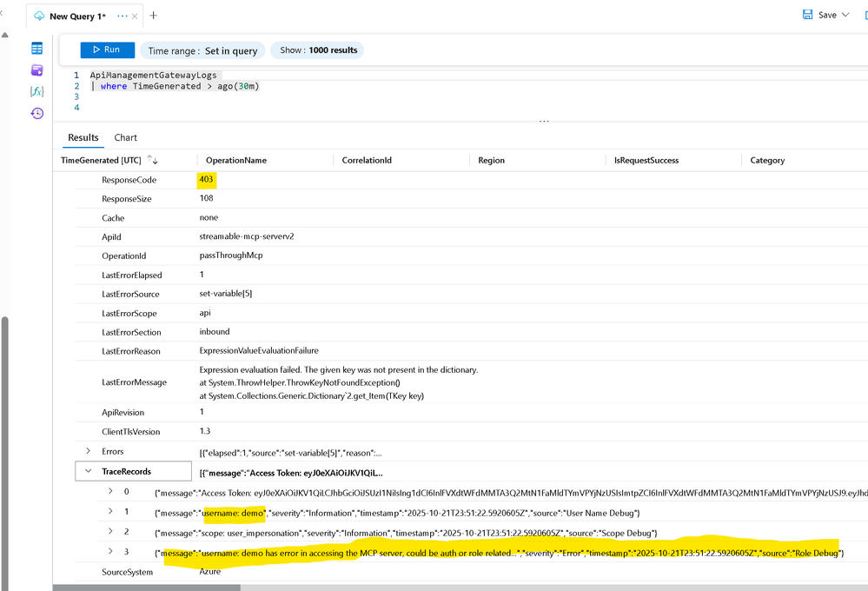
Task: Click the horizontal scrollbar at bottom
Action: point(147,588)
